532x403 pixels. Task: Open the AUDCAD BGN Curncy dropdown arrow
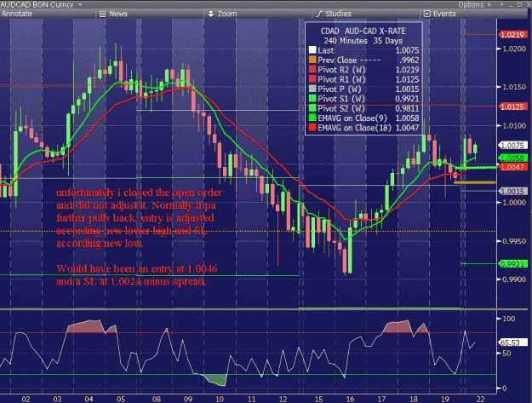tap(80, 5)
